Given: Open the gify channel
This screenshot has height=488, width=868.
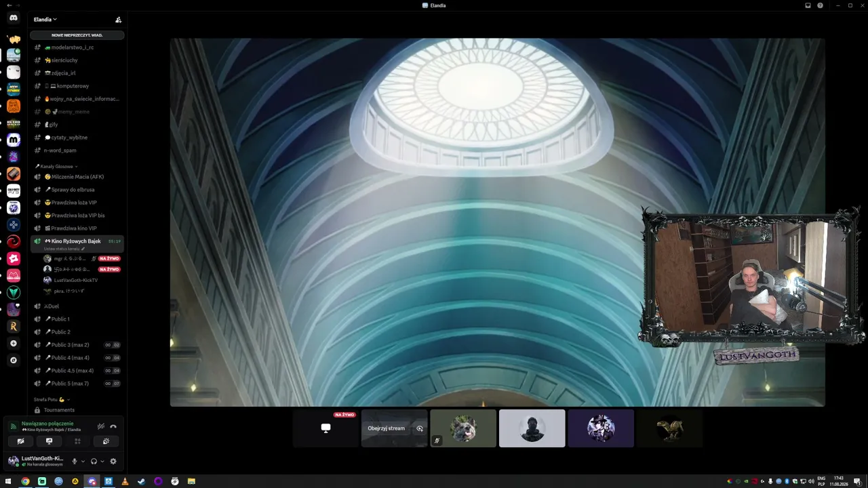Looking at the screenshot, I should coord(77,125).
